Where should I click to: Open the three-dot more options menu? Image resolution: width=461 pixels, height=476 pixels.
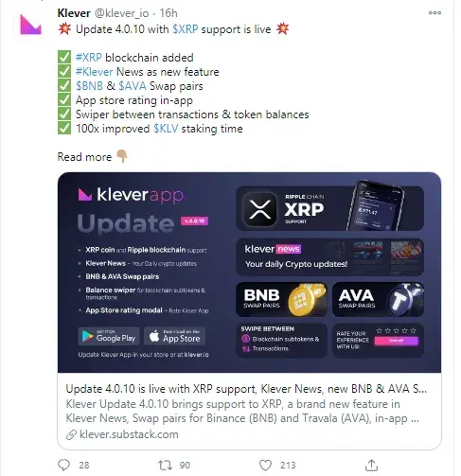click(x=434, y=13)
